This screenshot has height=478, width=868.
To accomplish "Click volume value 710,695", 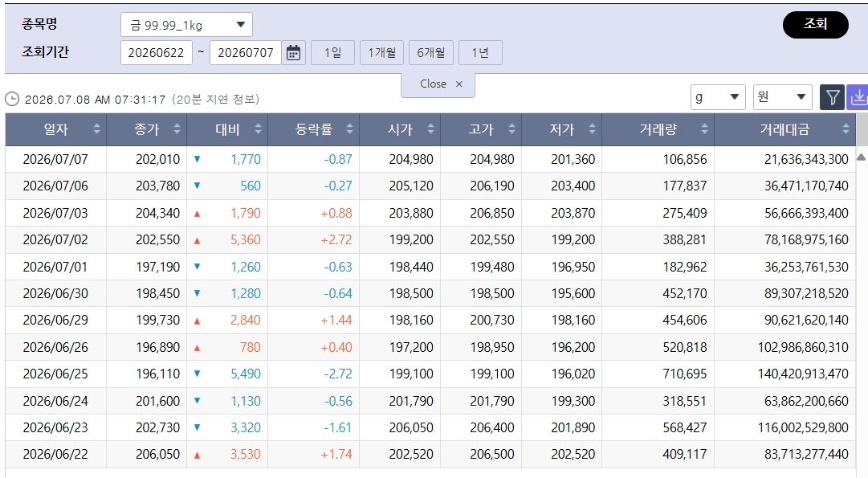I will pos(685,374).
